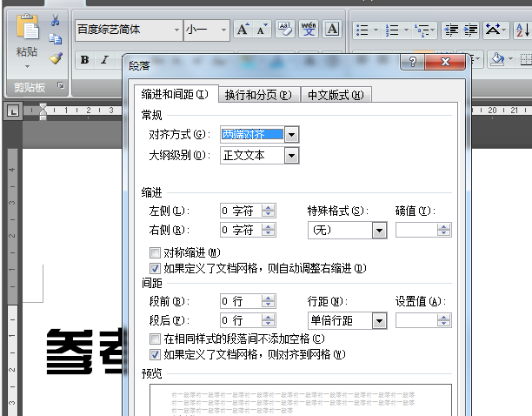Expand the Paste options arrow
532x416 pixels.
[27, 66]
